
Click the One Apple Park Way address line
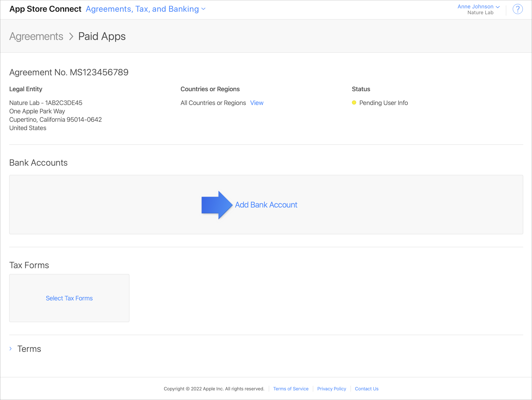point(37,111)
